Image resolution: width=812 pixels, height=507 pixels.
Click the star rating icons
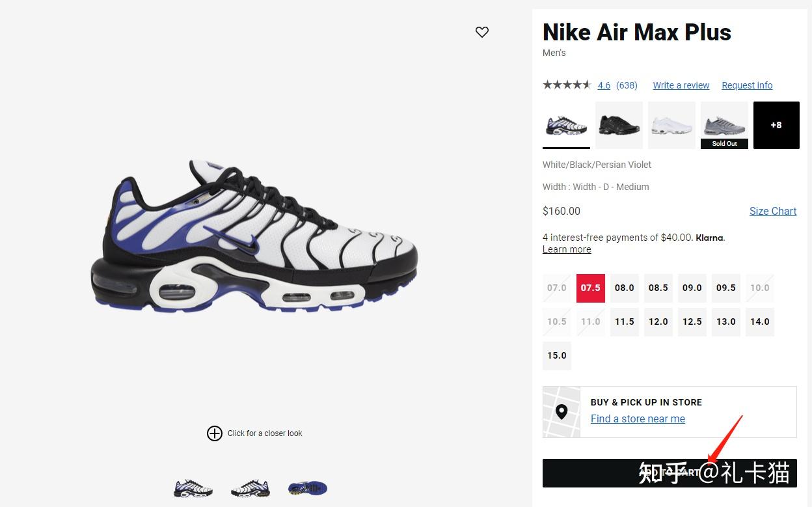567,85
